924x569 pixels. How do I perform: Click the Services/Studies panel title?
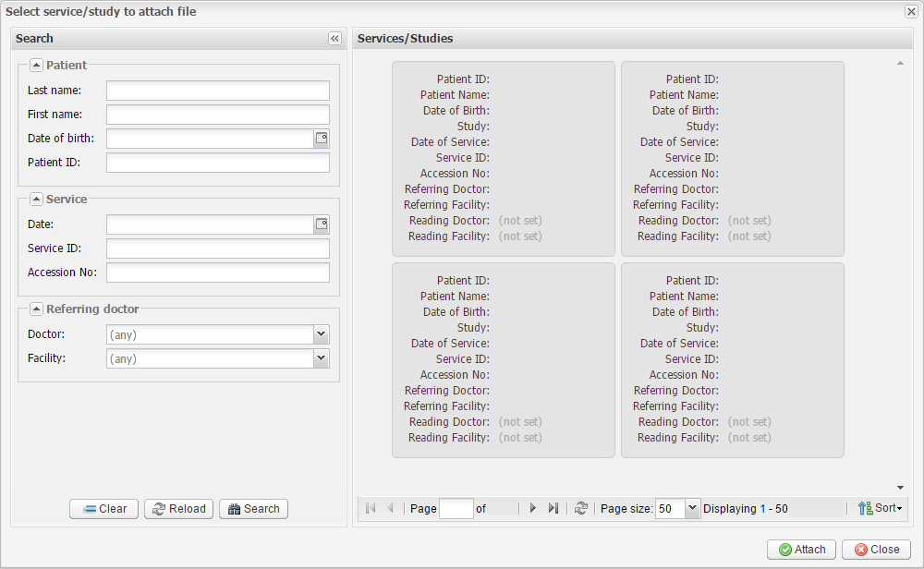tap(406, 38)
